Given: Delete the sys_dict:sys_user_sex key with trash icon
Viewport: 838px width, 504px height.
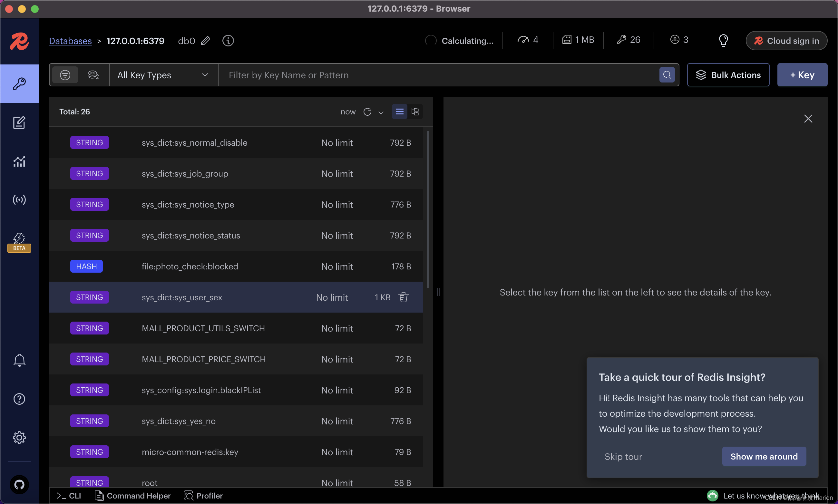Looking at the screenshot, I should pos(403,297).
